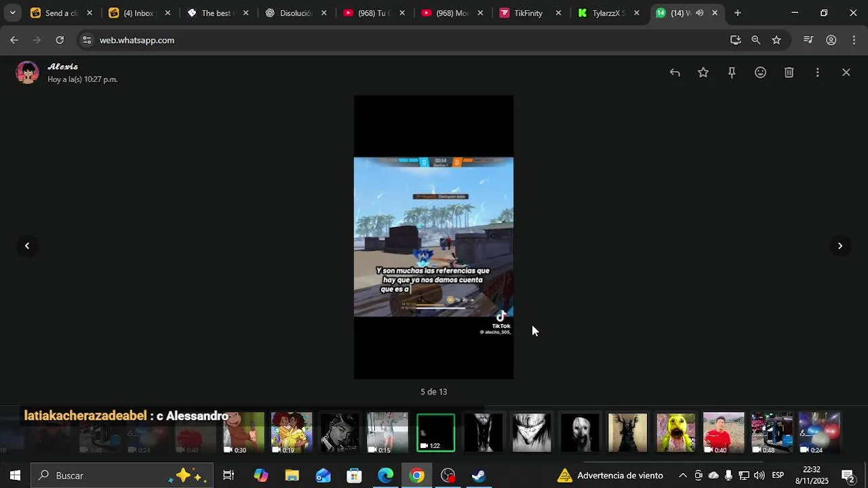868x488 pixels.
Task: Open the three-dot more options menu
Action: point(817,73)
